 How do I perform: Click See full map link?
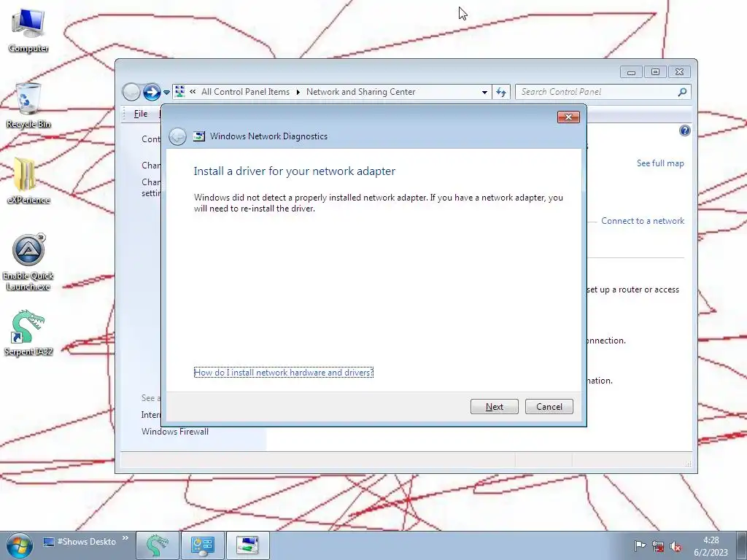[x=660, y=163]
